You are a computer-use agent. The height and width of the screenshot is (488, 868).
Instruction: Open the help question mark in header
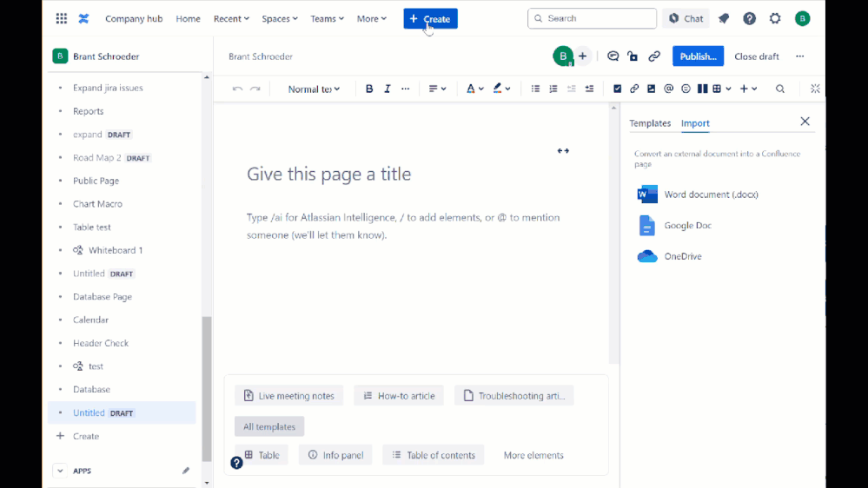(x=749, y=18)
